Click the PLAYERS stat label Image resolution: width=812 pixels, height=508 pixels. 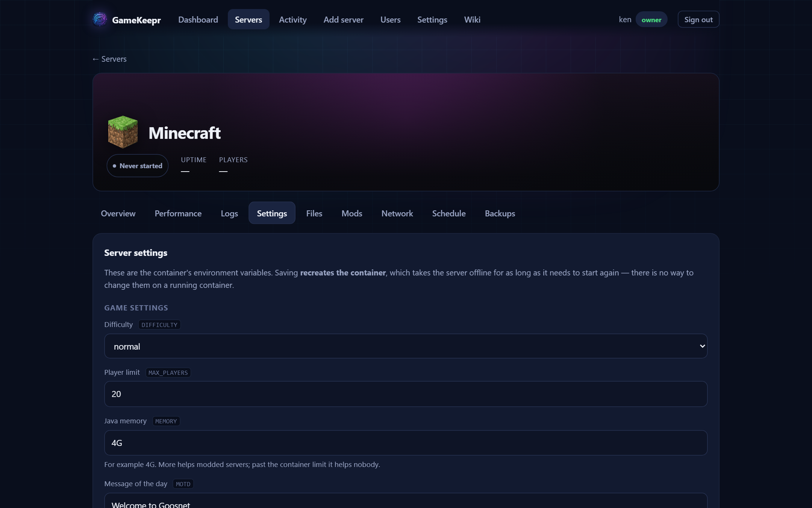click(x=233, y=160)
